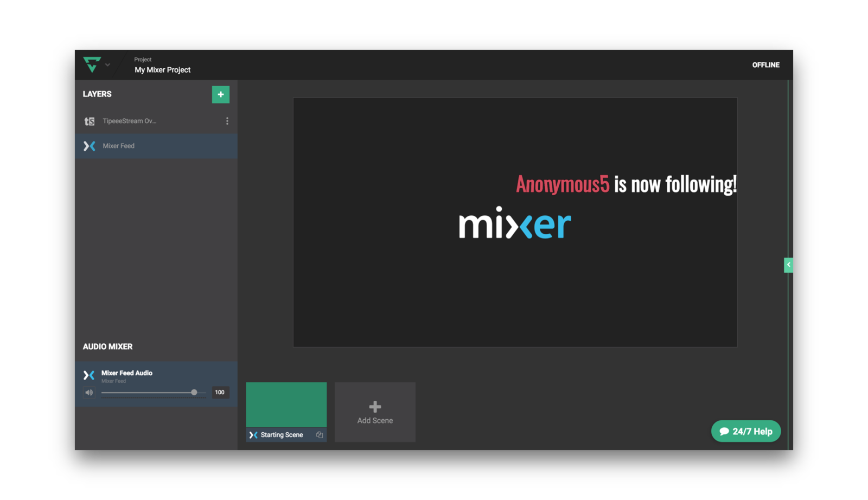Expand the right side panel arrow

(x=788, y=265)
